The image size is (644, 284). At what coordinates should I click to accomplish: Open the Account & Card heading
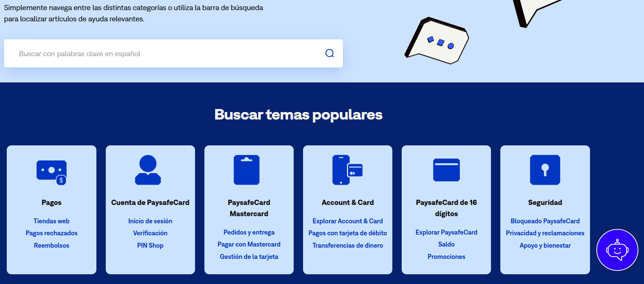348,202
